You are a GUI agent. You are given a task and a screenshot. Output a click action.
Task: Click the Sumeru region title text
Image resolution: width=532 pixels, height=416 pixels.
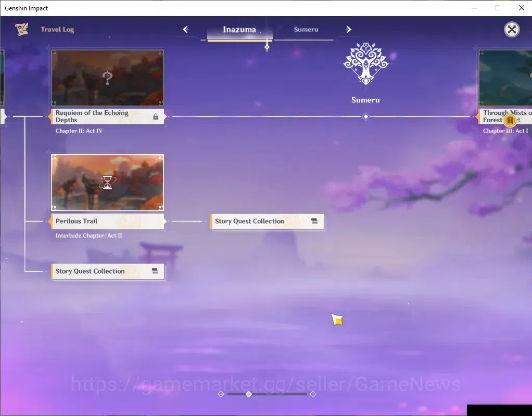[x=365, y=100]
